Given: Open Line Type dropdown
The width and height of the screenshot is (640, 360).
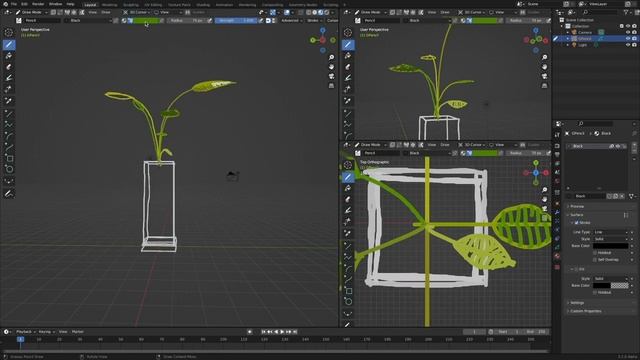Looking at the screenshot, I should point(611,232).
